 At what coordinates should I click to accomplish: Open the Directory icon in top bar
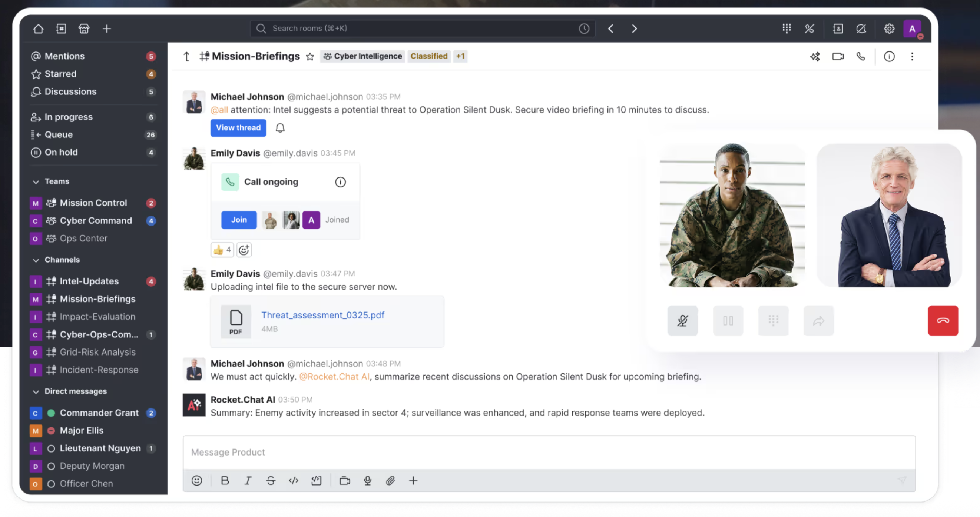tap(61, 29)
